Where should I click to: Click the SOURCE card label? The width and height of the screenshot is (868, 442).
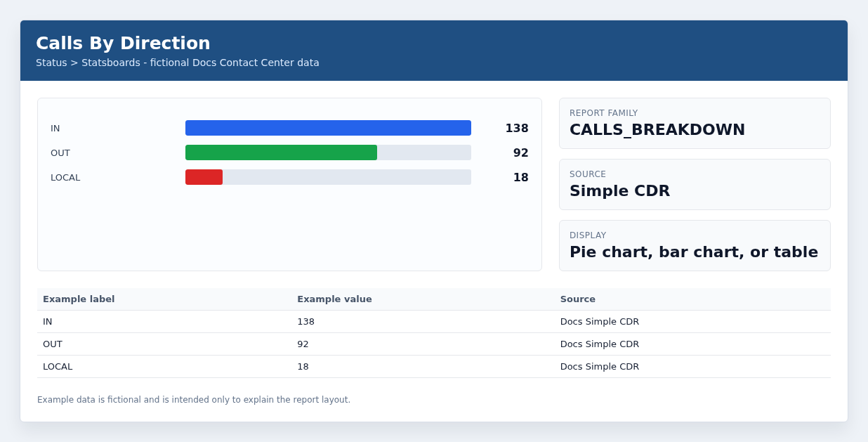coord(588,174)
